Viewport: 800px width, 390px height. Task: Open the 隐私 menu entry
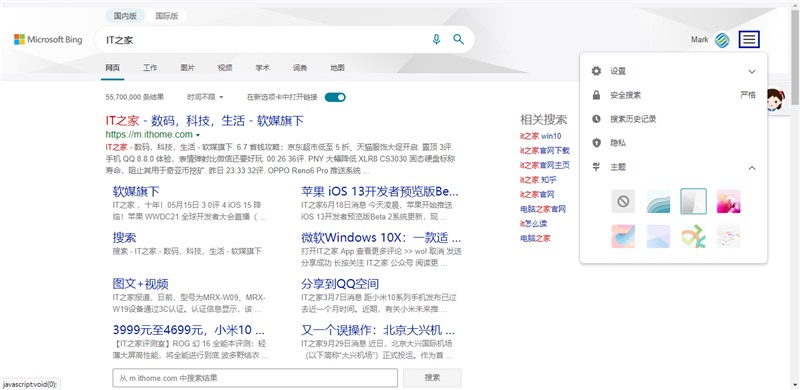coord(673,143)
